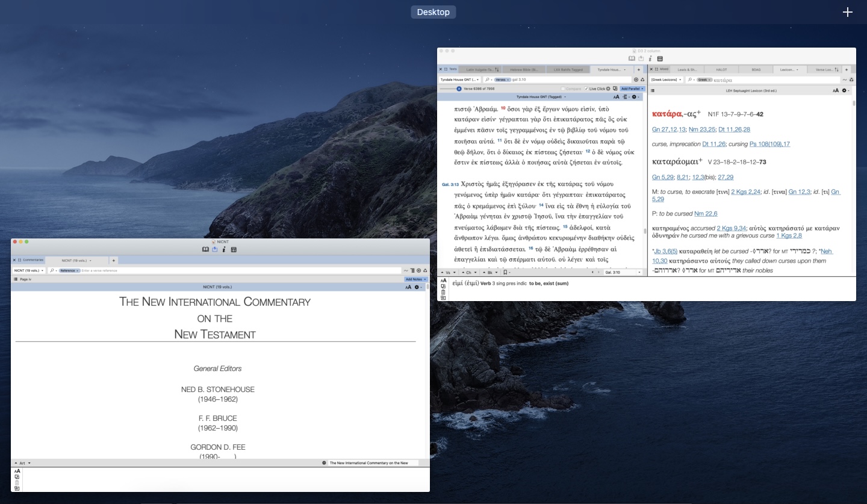This screenshot has height=504, width=867.
Task: Click the plus icon to add Lexicon tab
Action: [846, 69]
